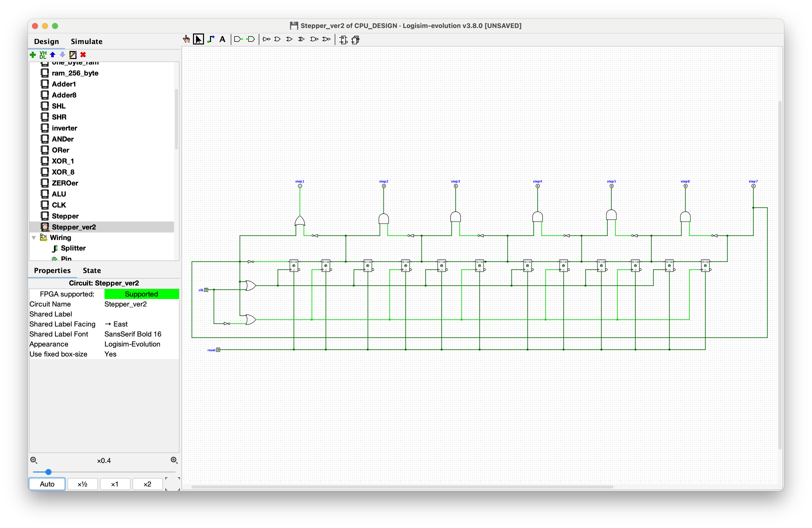Open the Appearance Logisim-Evolution dropdown

[141, 344]
